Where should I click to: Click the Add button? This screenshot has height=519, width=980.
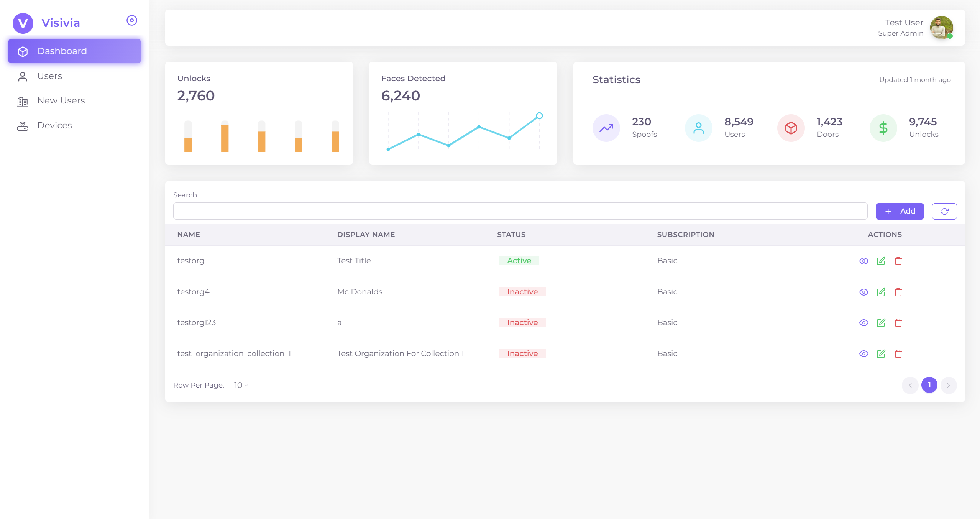tap(899, 211)
